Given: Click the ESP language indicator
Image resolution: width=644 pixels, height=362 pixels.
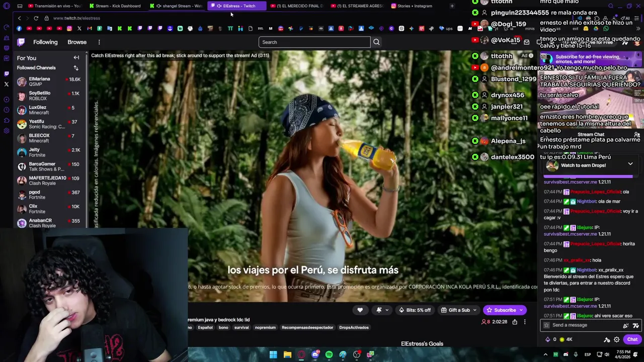Looking at the screenshot, I should [x=588, y=355].
